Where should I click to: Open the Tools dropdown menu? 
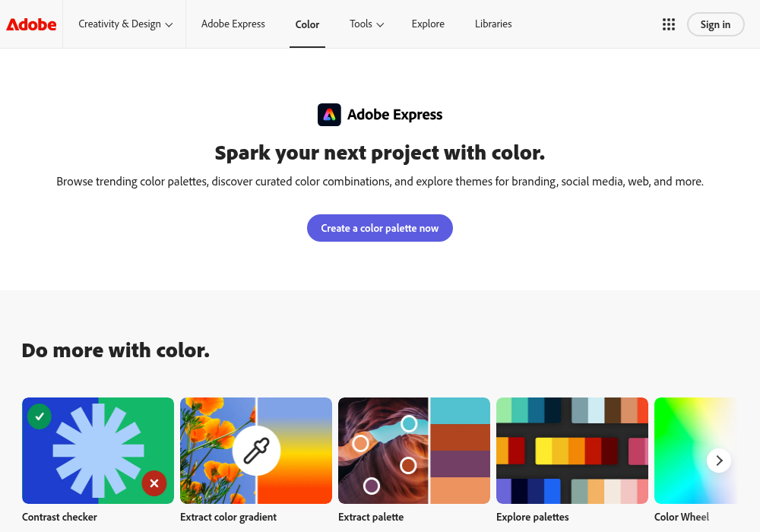366,24
